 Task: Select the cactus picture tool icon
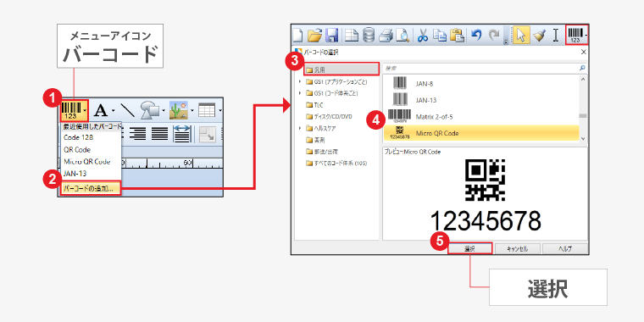point(179,110)
